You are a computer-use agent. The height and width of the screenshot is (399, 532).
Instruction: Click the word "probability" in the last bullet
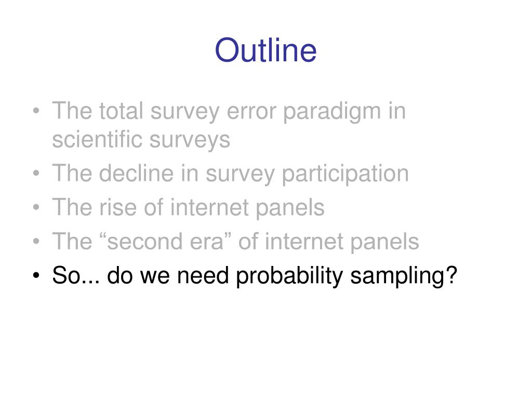pos(289,276)
